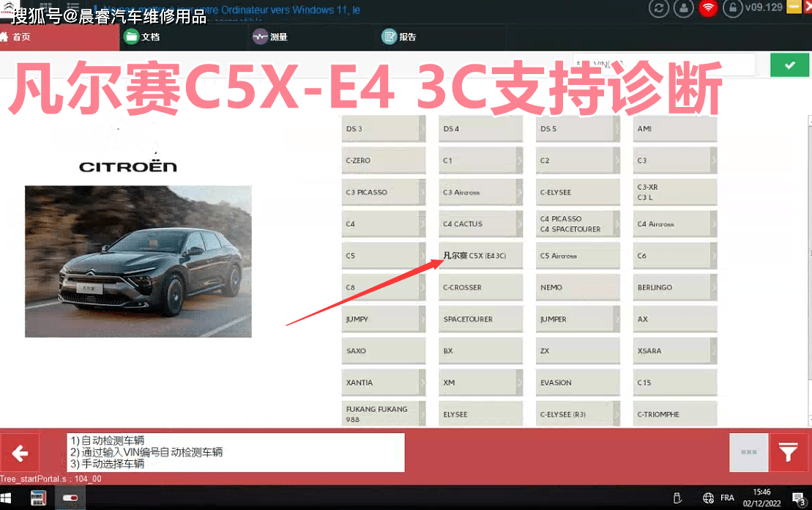Select the DS 5 model
This screenshot has width=812, height=510.
point(578,129)
